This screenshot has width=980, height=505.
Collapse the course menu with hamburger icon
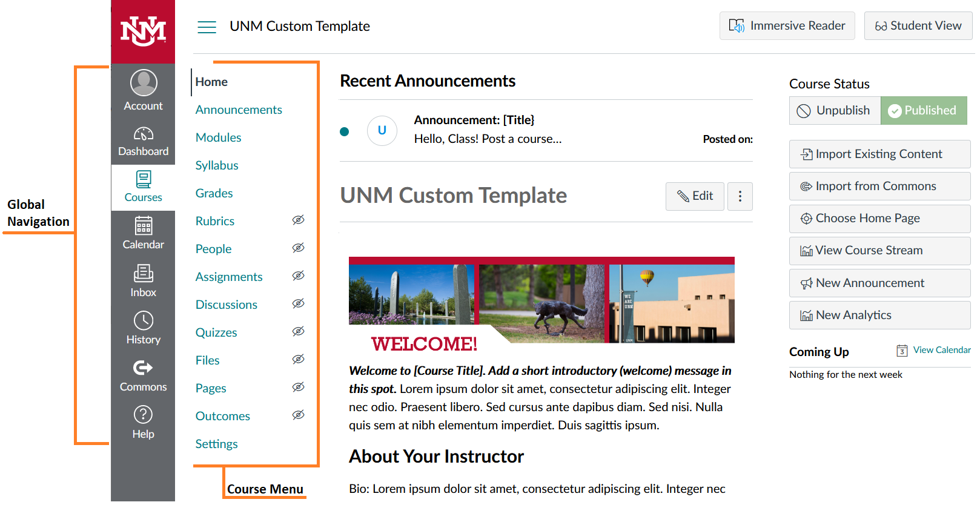(x=207, y=27)
